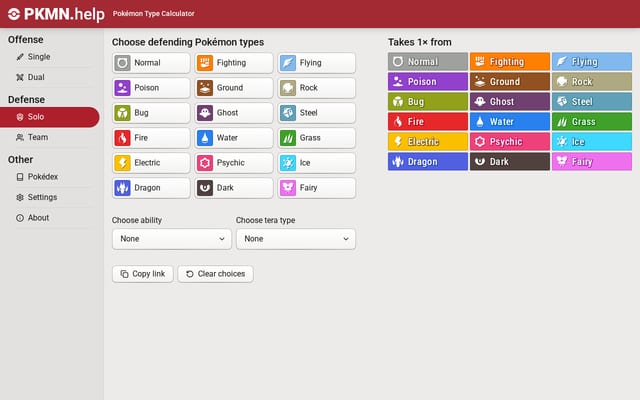Click the Clear choices button

(216, 274)
